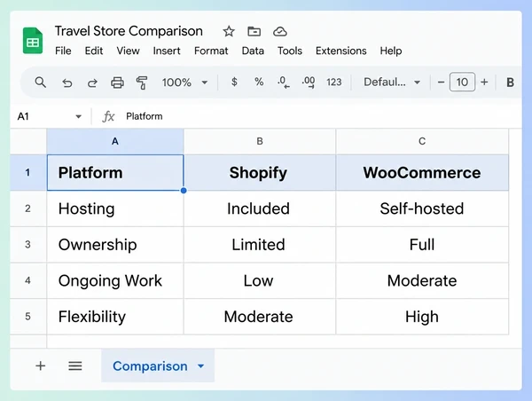532x401 pixels.
Task: Select row 5 header
Action: [28, 317]
